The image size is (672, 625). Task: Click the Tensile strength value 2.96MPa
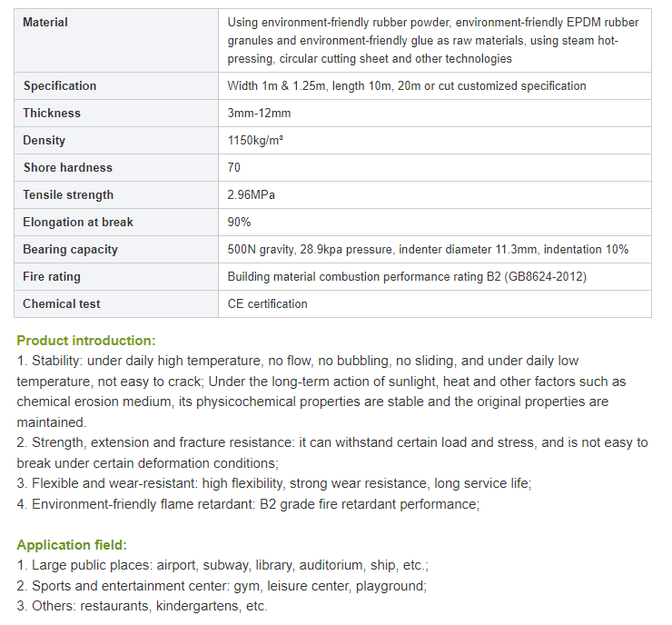click(252, 195)
